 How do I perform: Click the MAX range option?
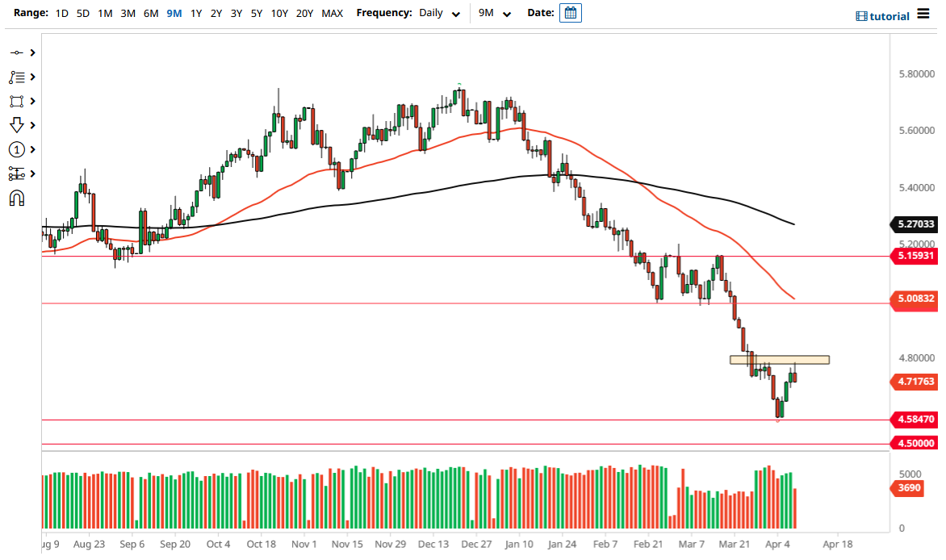point(332,14)
